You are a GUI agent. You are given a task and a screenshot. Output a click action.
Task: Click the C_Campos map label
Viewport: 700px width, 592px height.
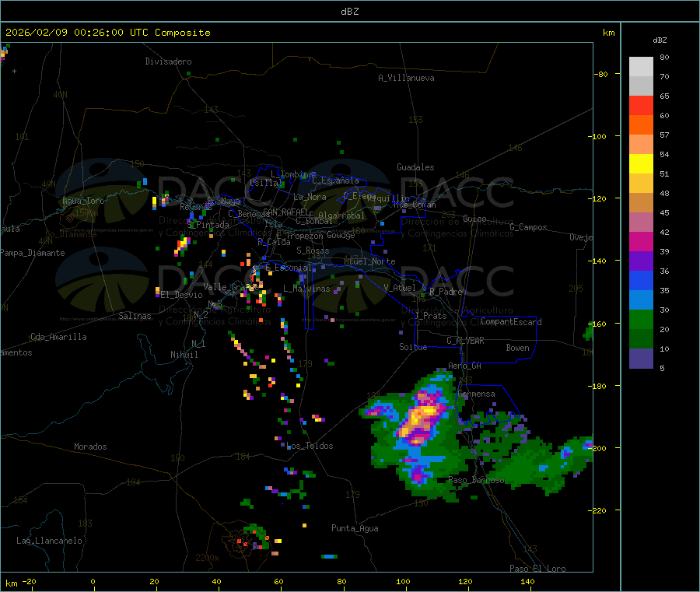coord(528,227)
